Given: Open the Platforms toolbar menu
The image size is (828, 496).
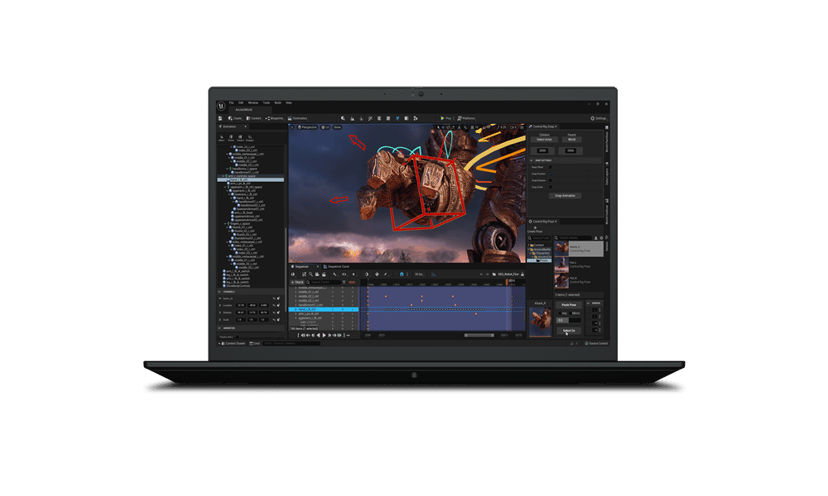Looking at the screenshot, I should 466,118.
